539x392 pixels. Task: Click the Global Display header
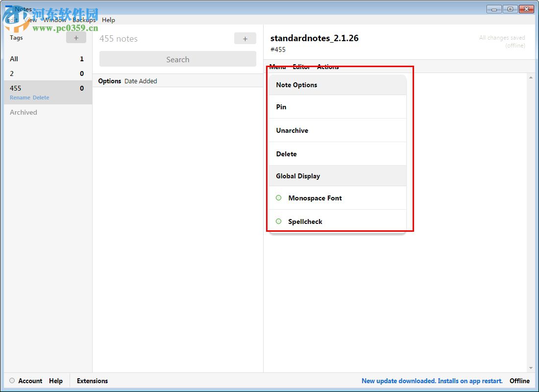(x=337, y=176)
